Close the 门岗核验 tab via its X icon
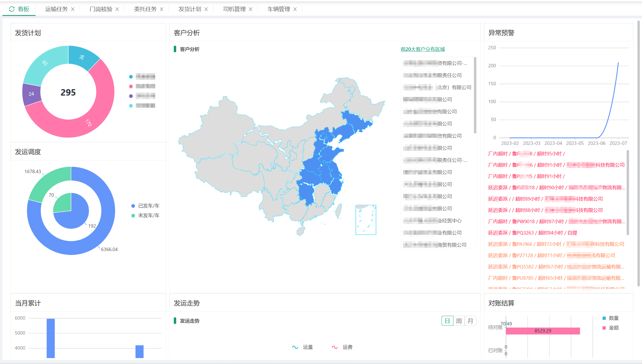Screen dimensions: 642x364 (x=117, y=9)
